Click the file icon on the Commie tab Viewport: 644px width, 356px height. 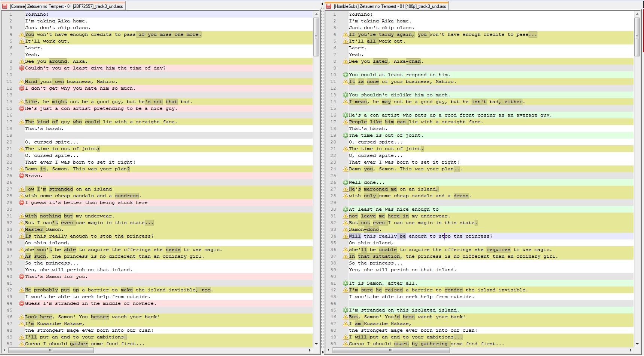pyautogui.click(x=5, y=6)
